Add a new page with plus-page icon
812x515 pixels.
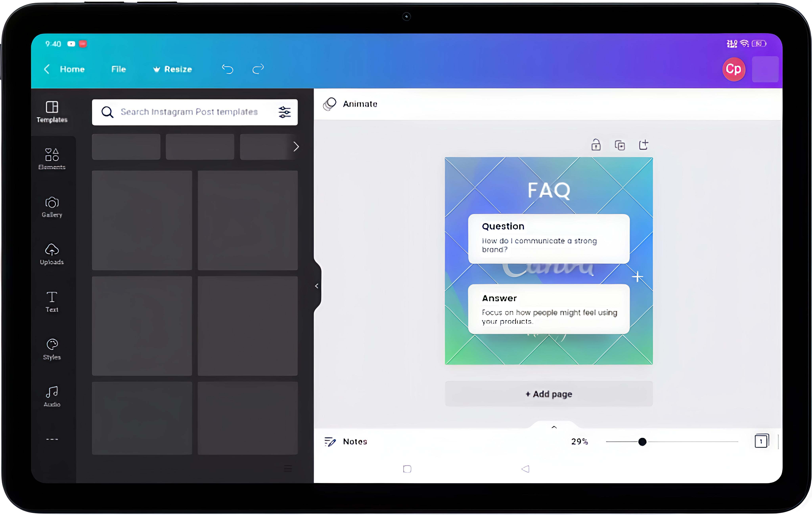click(x=643, y=145)
